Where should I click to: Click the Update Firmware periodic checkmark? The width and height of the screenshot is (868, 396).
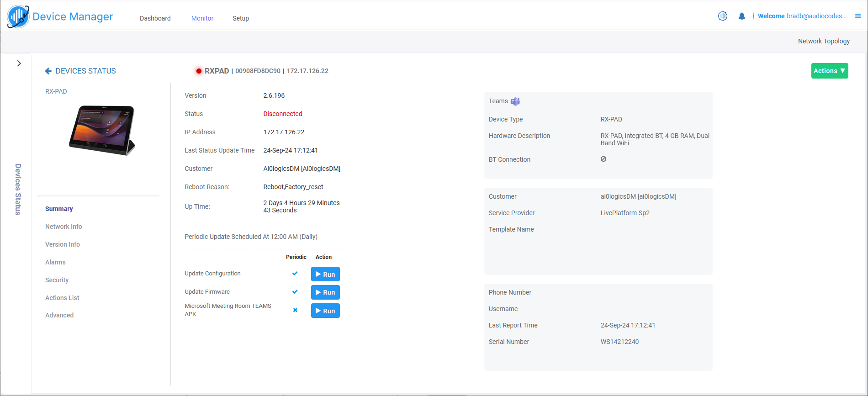click(295, 292)
